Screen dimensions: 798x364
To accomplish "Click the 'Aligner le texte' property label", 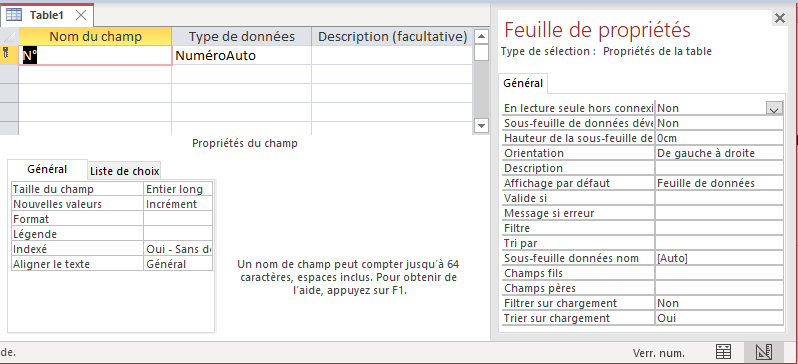I will [x=51, y=264].
